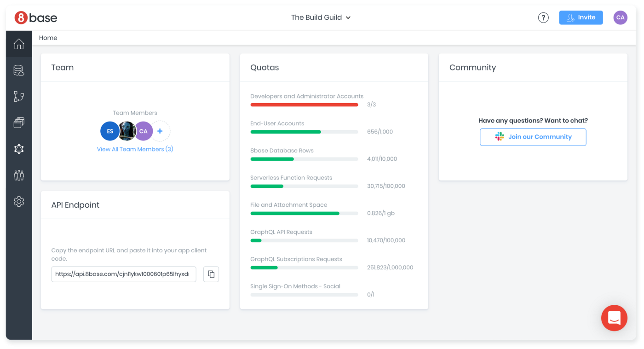The width and height of the screenshot is (644, 349).
Task: Click the 'Copy the endpoint URL' instruction text
Action: pyautogui.click(x=129, y=255)
